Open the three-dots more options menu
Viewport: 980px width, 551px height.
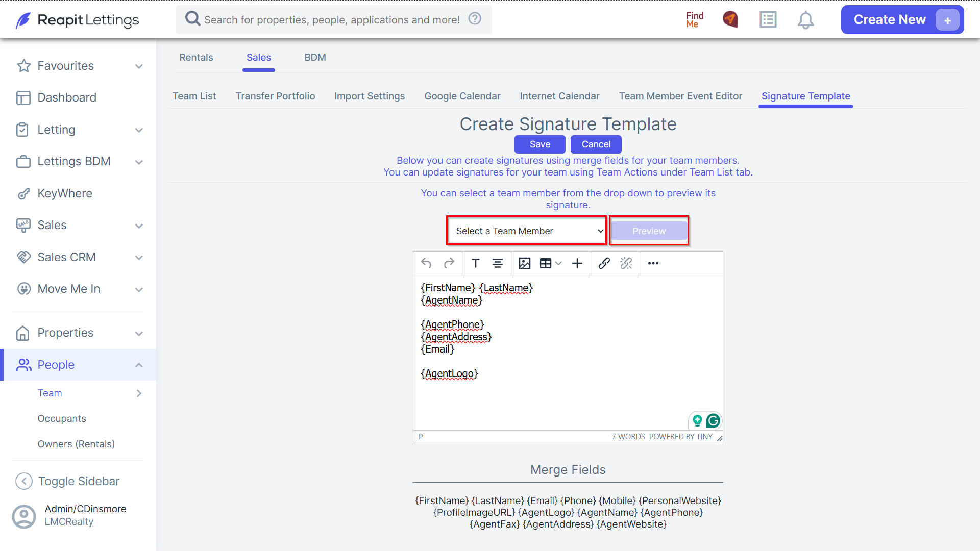point(653,263)
